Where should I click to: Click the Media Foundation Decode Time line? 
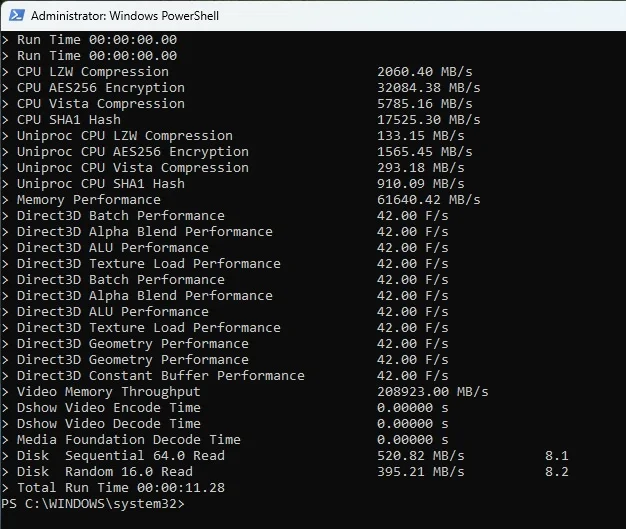pos(225,440)
